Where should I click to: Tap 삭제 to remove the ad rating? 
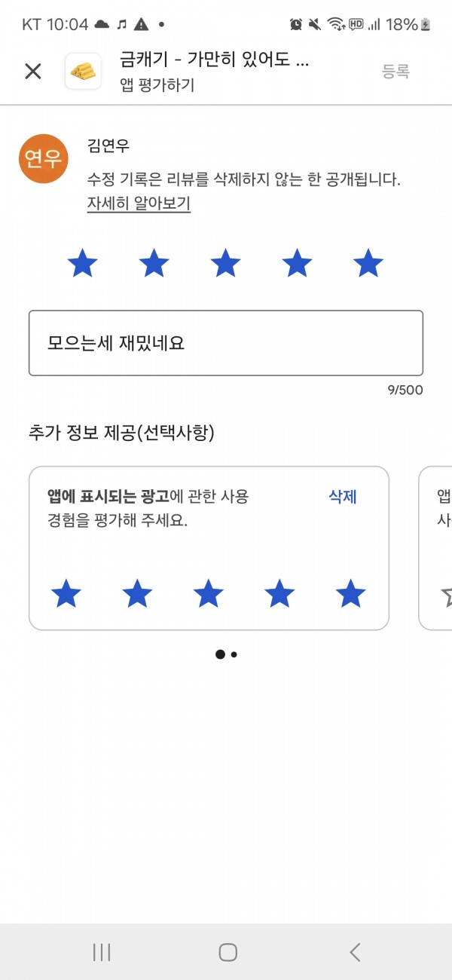343,497
